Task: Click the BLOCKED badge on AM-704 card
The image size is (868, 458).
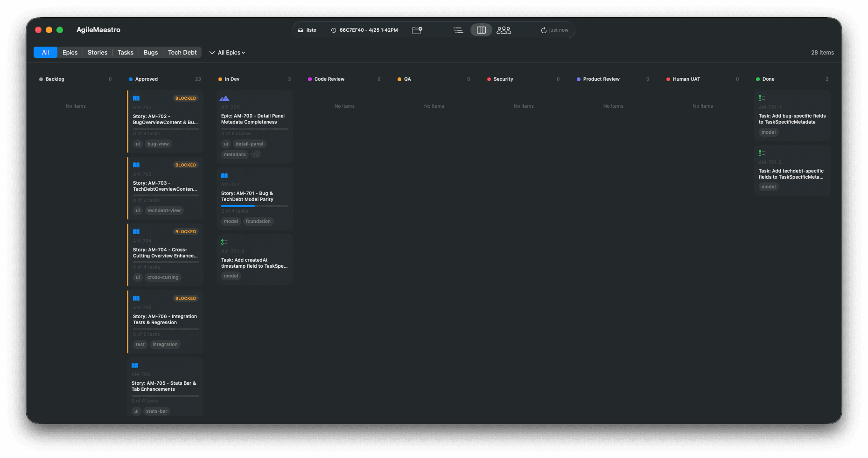Action: 186,232
